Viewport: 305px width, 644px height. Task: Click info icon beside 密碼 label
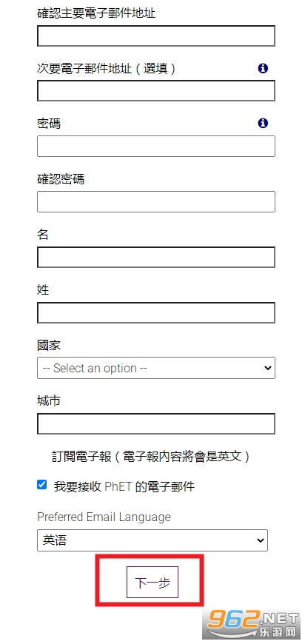[x=263, y=123]
